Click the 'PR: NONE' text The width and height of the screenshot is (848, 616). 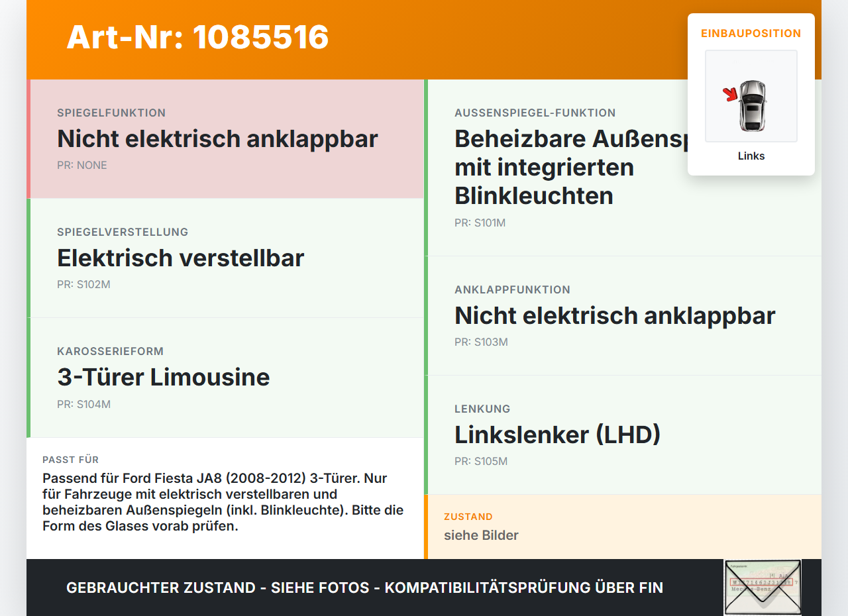point(82,166)
